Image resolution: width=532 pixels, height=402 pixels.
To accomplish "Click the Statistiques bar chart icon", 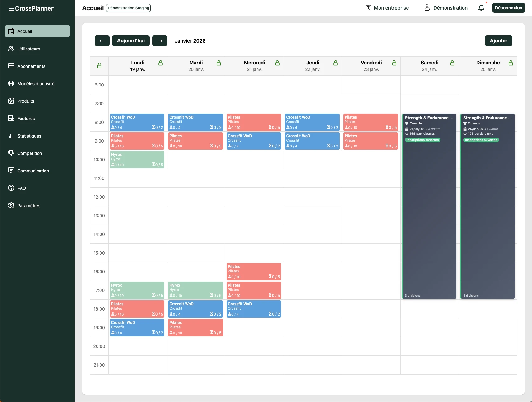I will (x=11, y=136).
